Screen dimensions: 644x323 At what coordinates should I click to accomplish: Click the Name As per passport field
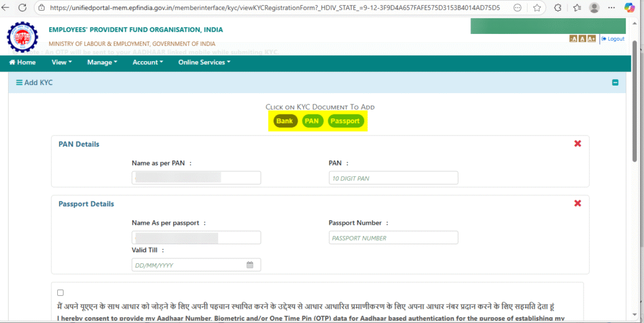196,237
